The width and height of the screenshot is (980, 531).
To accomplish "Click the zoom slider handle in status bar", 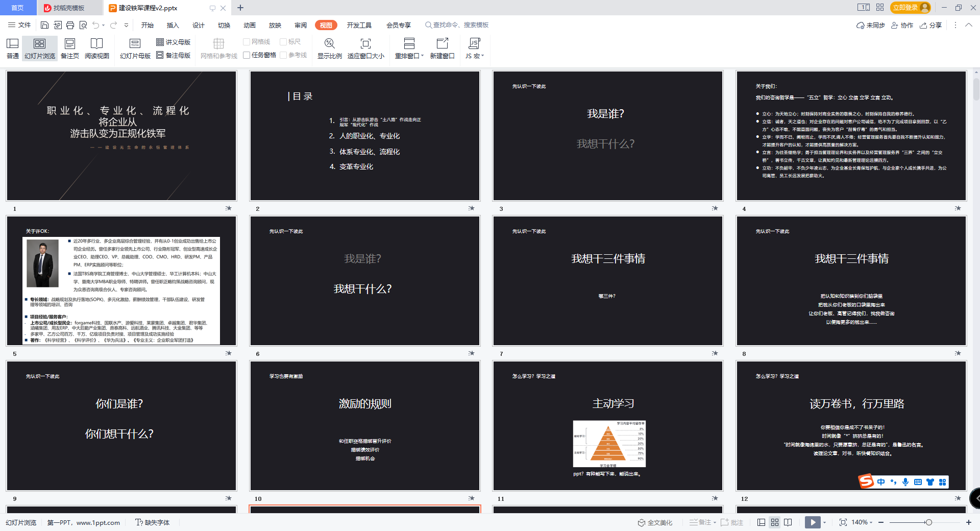I will (928, 522).
